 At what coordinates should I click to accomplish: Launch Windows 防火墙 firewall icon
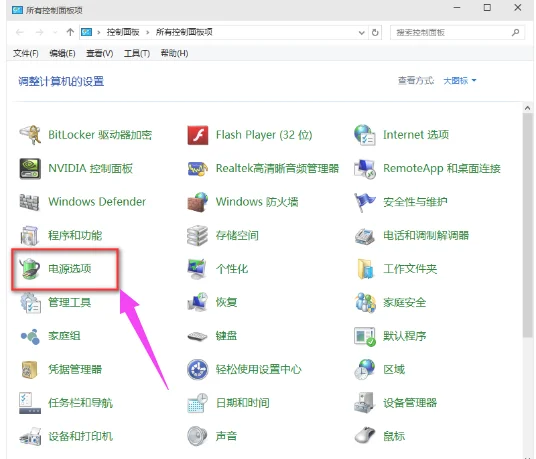[198, 202]
